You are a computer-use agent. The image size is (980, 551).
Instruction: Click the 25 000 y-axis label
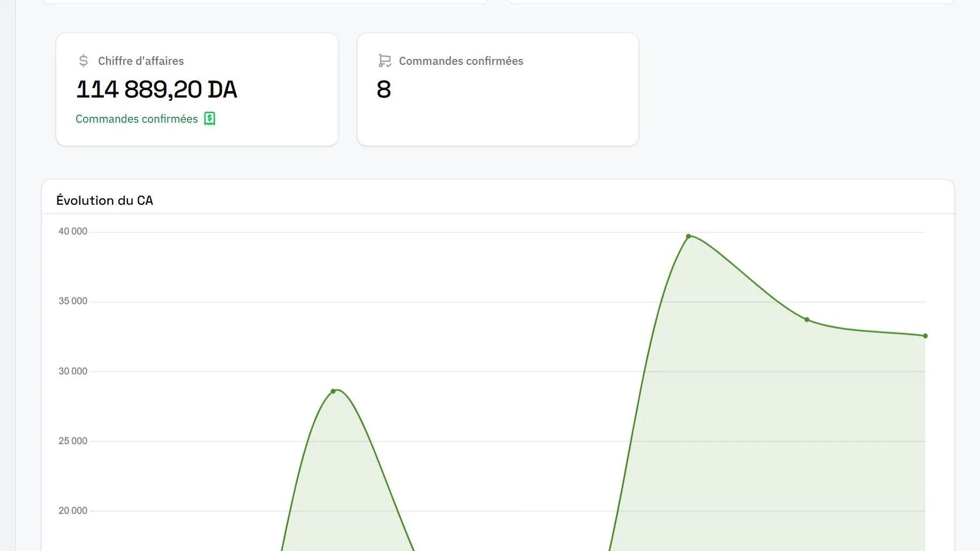tap(73, 441)
